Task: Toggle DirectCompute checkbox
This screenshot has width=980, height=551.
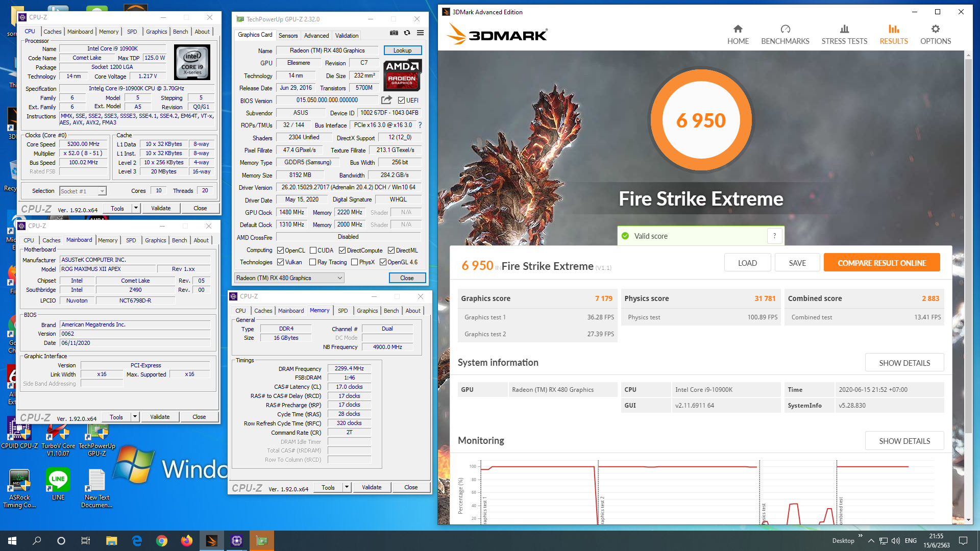Action: coord(342,251)
